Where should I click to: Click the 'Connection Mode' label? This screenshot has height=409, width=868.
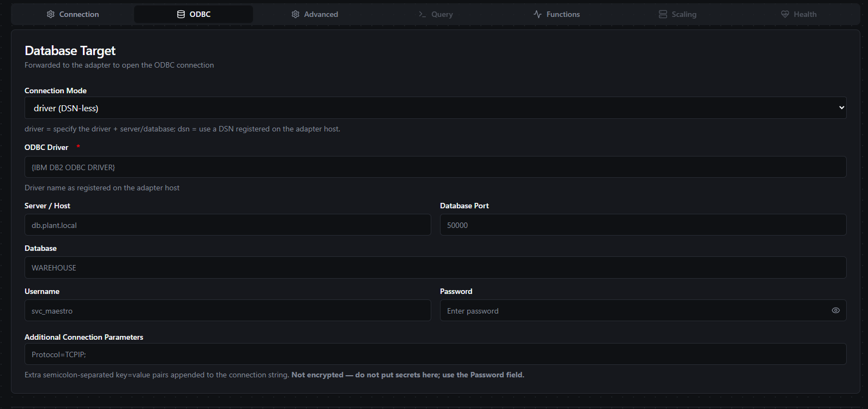(56, 91)
